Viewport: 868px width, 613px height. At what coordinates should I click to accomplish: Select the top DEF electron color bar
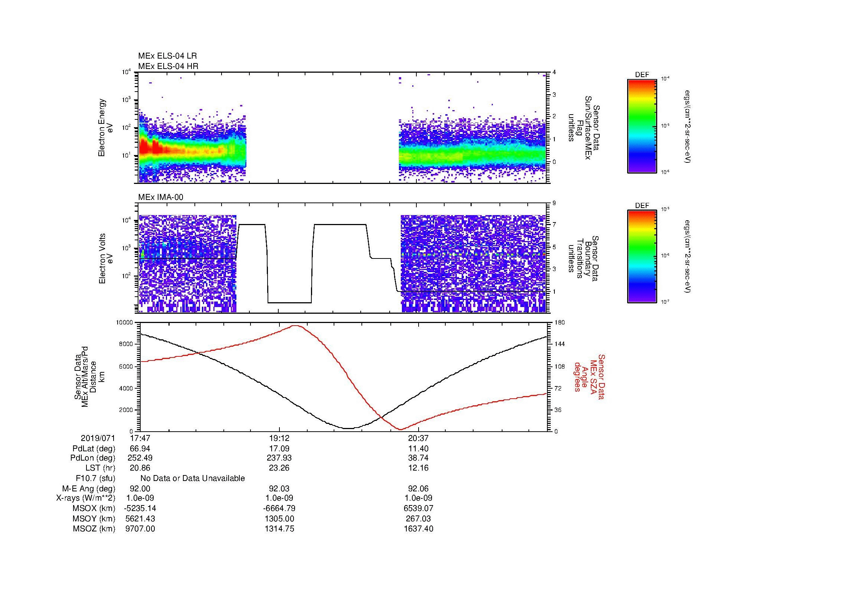642,126
